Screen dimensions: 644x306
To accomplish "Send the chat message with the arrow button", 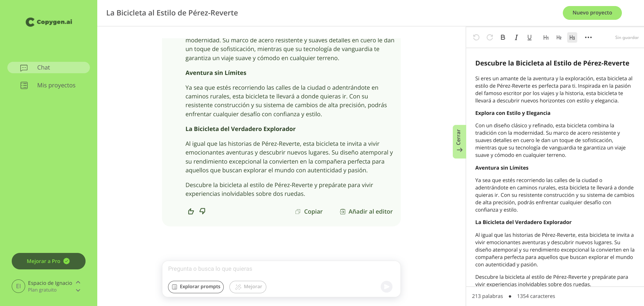I will (386, 287).
